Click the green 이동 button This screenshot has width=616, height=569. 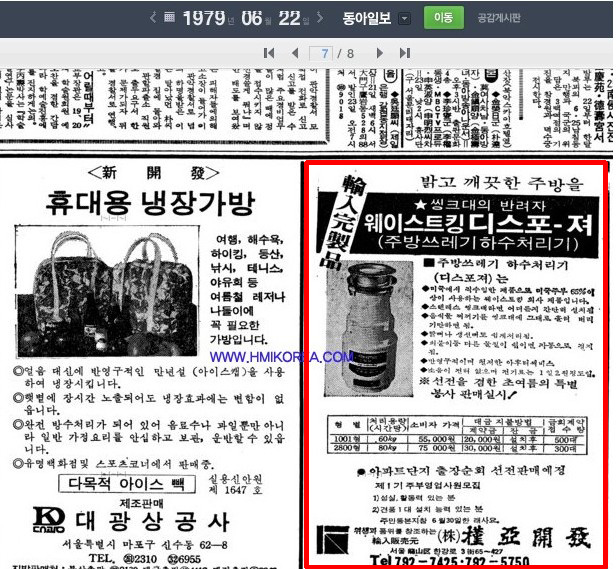(444, 17)
